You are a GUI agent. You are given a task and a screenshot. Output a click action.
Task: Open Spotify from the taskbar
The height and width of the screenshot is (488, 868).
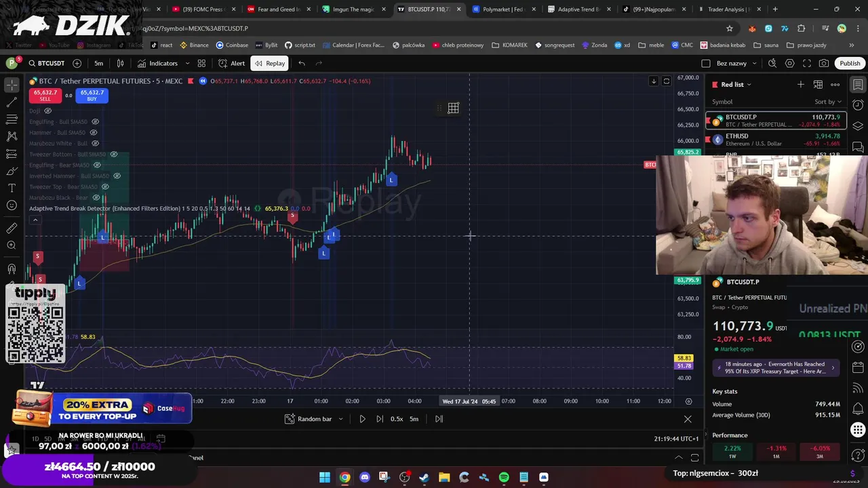[x=504, y=477]
